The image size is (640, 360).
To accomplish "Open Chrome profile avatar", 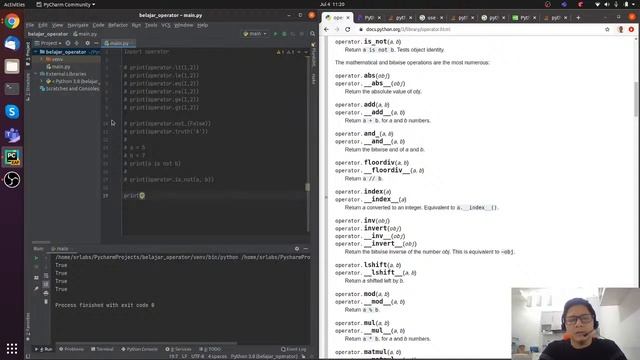I will coord(620,29).
